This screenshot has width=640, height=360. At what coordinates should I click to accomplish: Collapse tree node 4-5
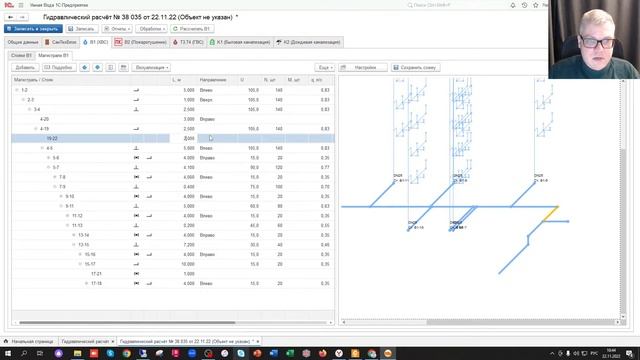[x=42, y=148]
